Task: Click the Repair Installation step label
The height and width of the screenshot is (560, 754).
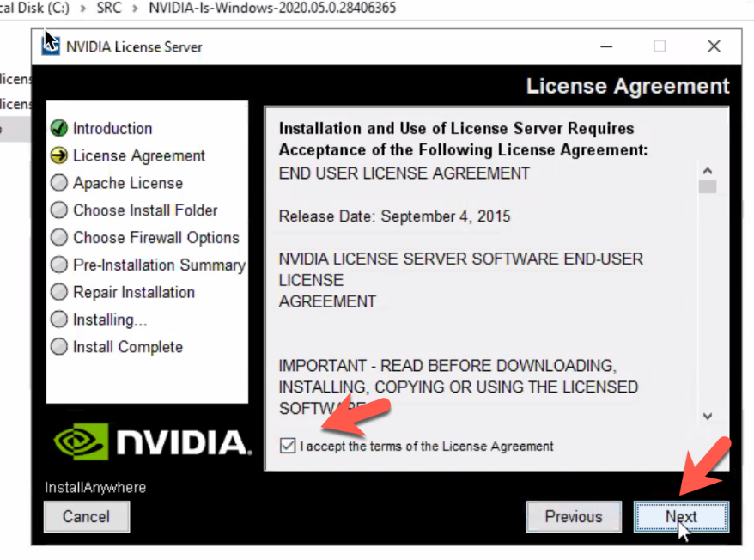Action: pyautogui.click(x=134, y=293)
